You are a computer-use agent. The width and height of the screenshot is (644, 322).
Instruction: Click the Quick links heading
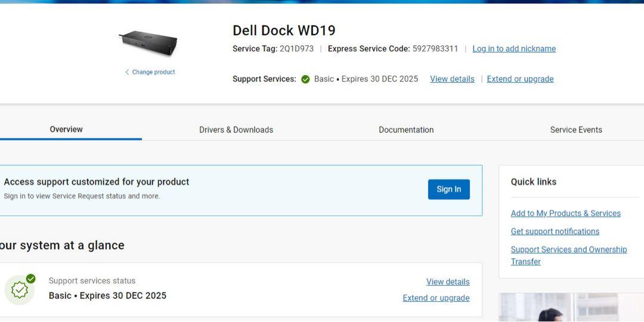534,182
